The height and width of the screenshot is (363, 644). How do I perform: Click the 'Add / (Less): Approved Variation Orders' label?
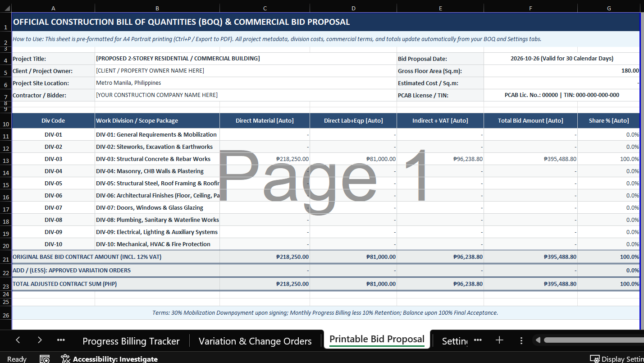pos(116,270)
